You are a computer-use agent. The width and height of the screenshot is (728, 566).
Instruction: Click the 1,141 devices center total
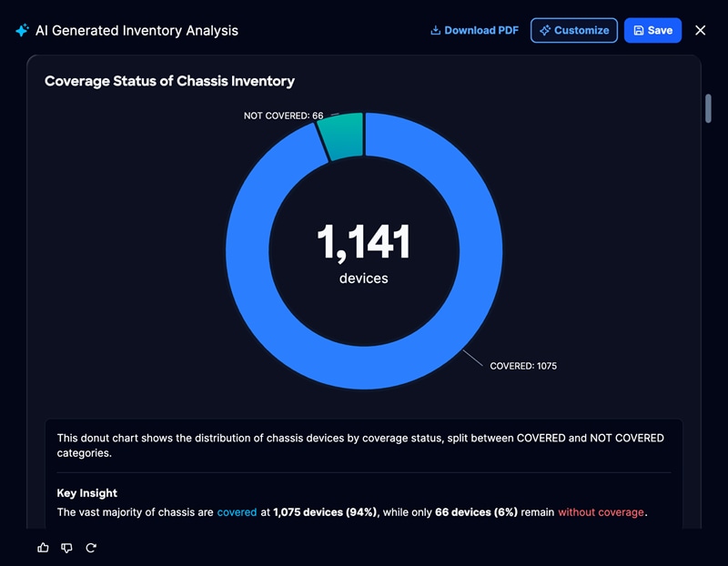pos(363,253)
